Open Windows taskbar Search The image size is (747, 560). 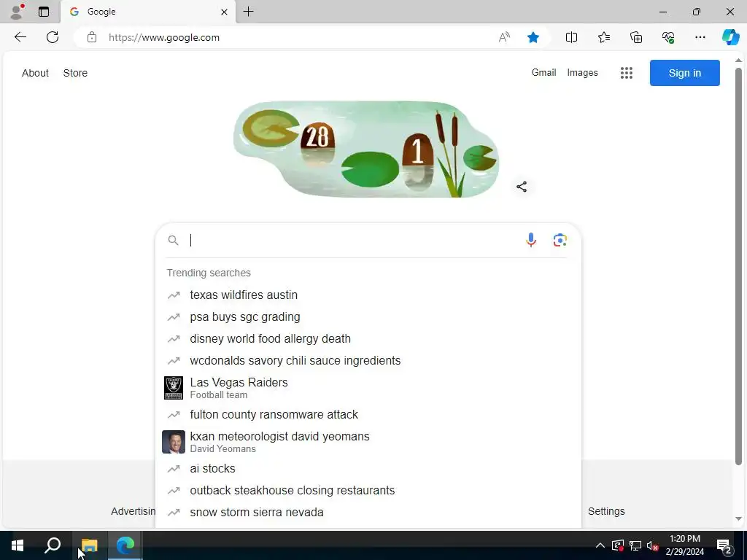point(53,545)
